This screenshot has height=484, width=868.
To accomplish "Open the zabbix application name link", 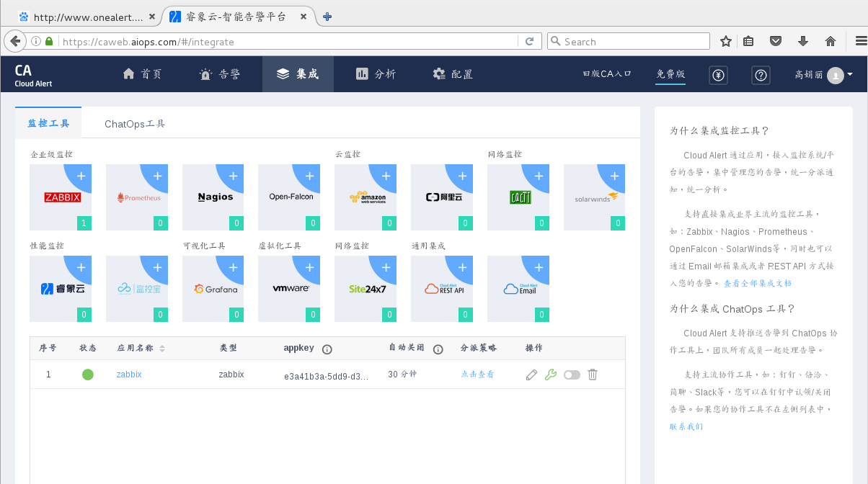I will [129, 375].
